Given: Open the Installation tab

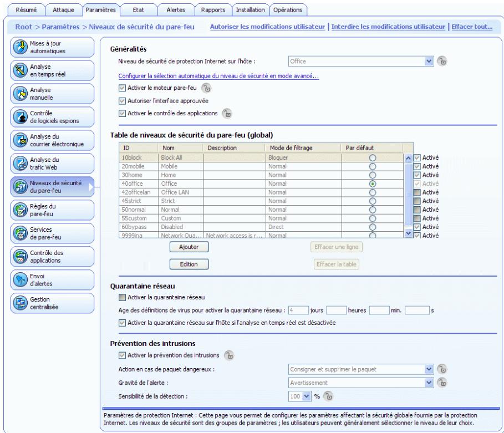Looking at the screenshot, I should (251, 10).
